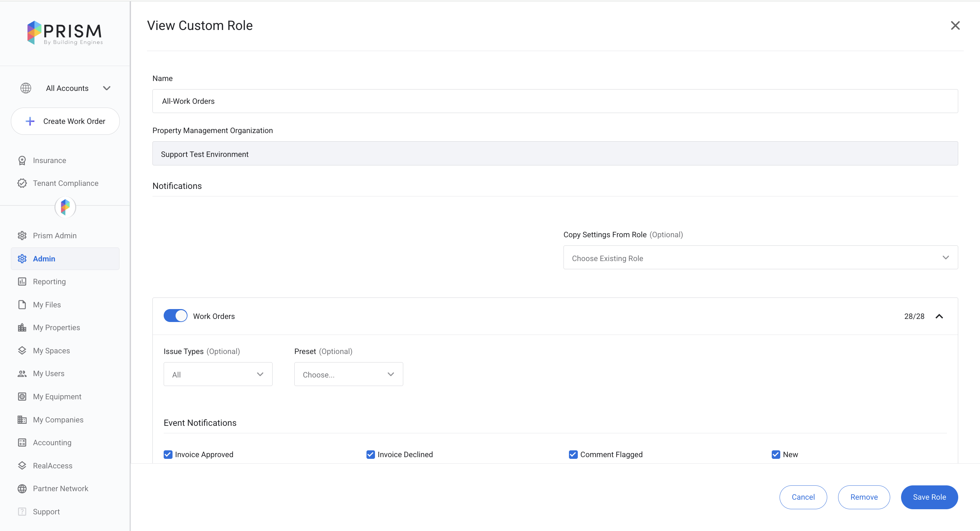
Task: Click the My Files document icon
Action: pyautogui.click(x=22, y=305)
